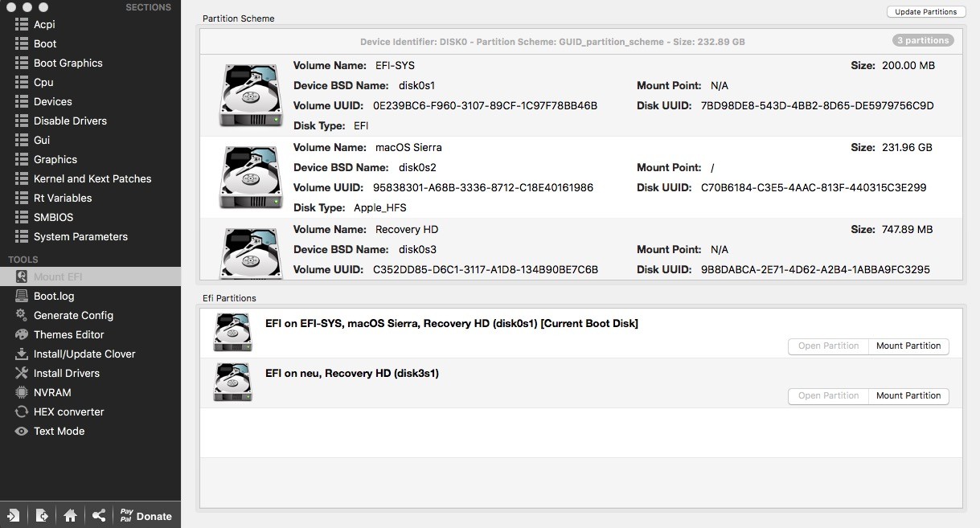The height and width of the screenshot is (528, 980).
Task: Select Volume UUID 0E239BC6-F960-3107-89CF-1C97F78BB46B
Action: click(x=485, y=105)
